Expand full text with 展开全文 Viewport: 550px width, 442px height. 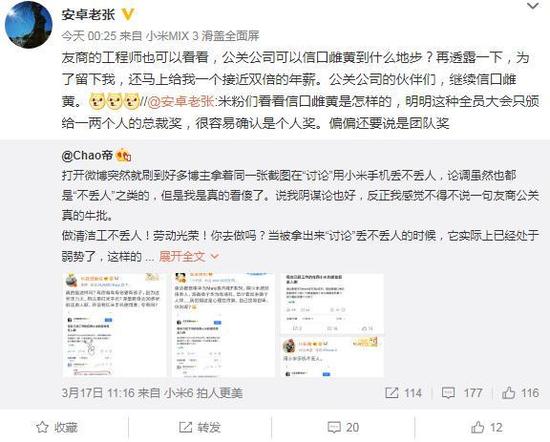181,257
